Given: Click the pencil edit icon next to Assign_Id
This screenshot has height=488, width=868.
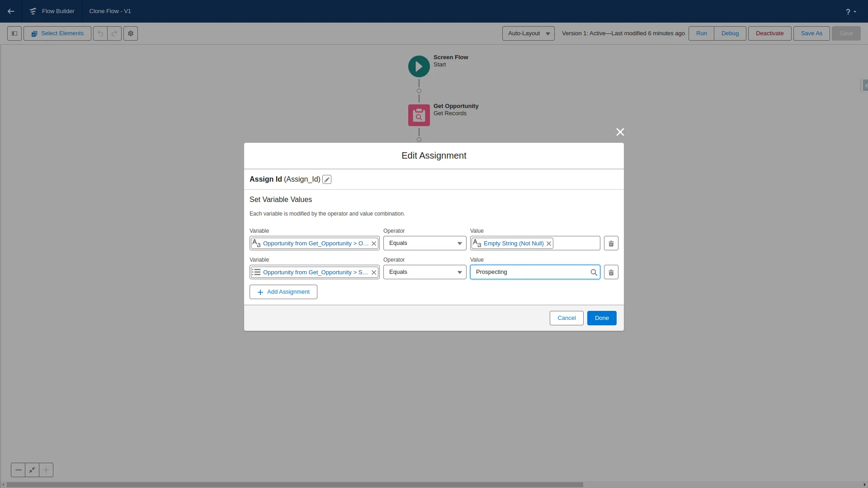Looking at the screenshot, I should point(327,179).
